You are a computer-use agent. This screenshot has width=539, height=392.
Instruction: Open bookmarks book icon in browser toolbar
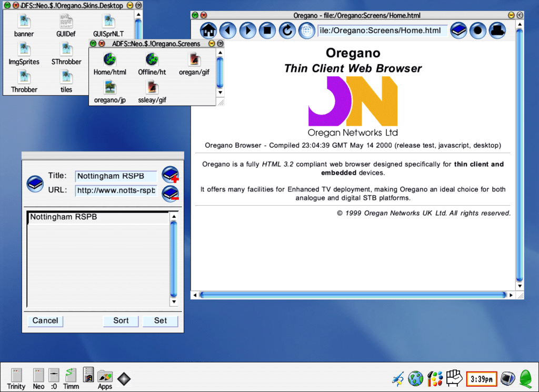(458, 31)
